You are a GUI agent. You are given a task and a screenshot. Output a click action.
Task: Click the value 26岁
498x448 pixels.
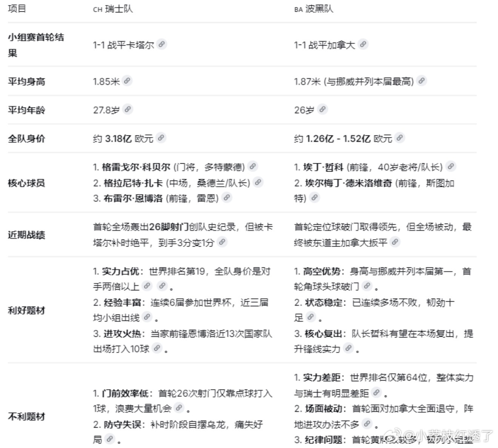tap(304, 110)
